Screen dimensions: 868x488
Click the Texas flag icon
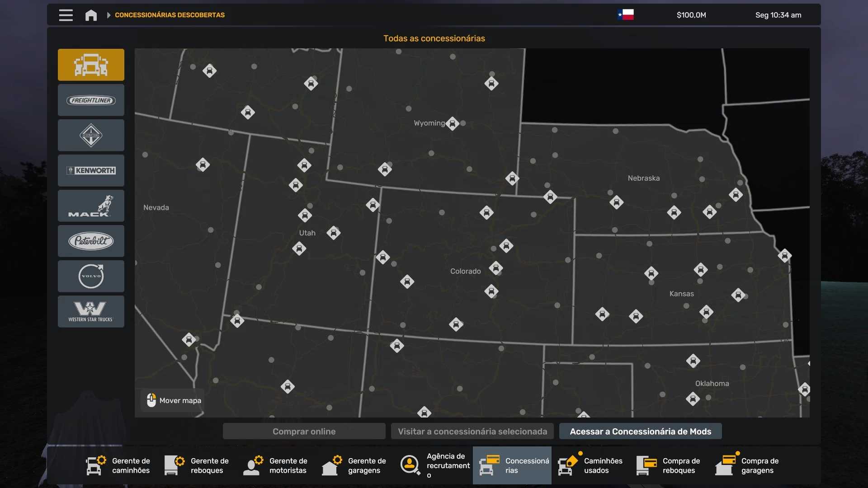(x=626, y=15)
